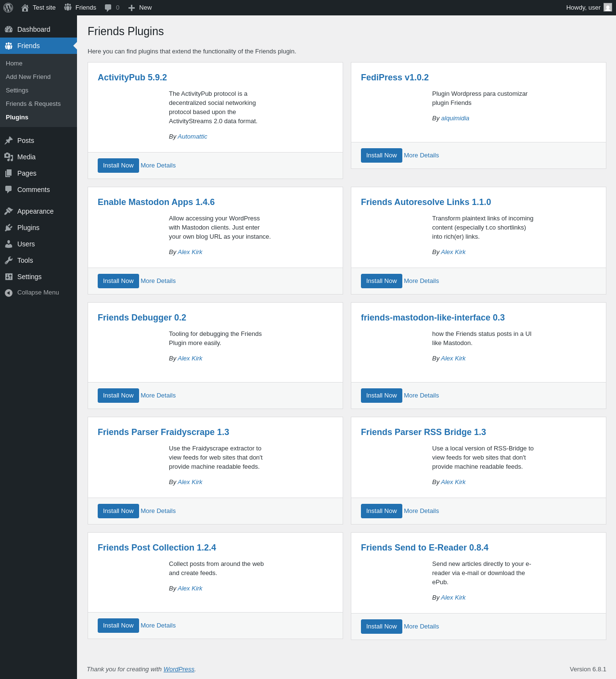Click the Pages icon in sidebar
Screen dimensions: 616x679
coord(9,173)
